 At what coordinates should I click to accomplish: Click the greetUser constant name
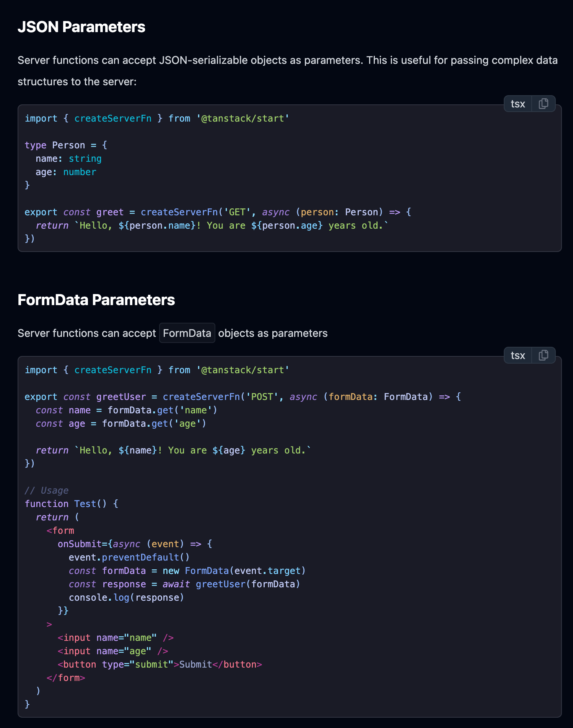click(x=121, y=397)
